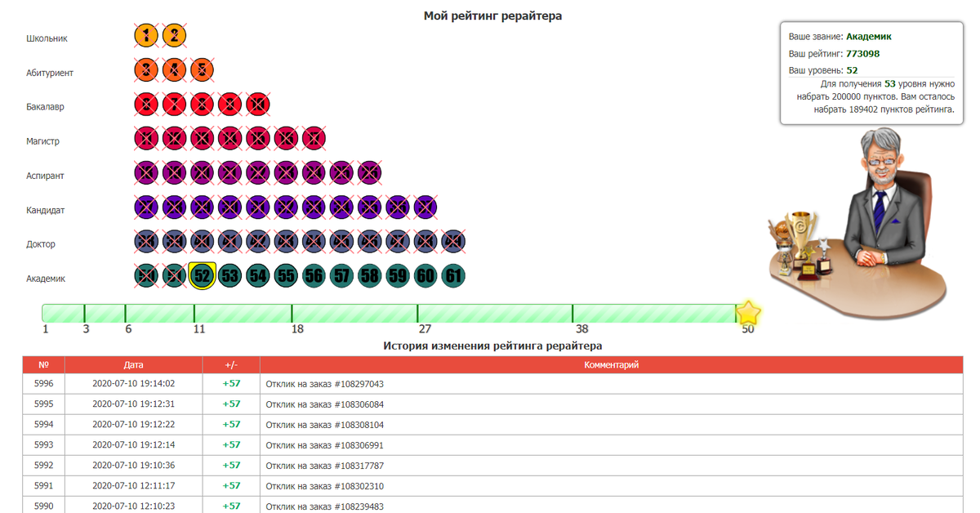This screenshot has height=513, width=980.
Task: Select the level 11 badge in Магистр row
Action: (146, 138)
